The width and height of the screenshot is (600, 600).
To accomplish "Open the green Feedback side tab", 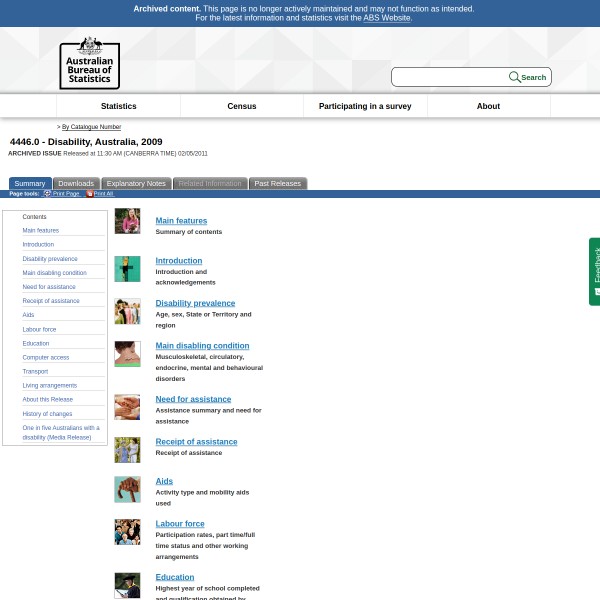I will [x=594, y=271].
